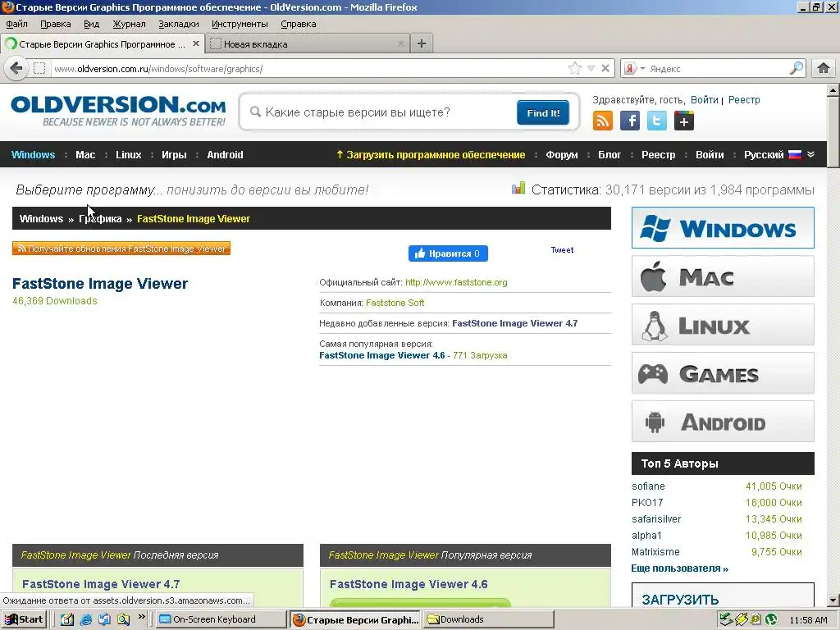Focus the Яндекс search input field
840x630 pixels.
[718, 69]
